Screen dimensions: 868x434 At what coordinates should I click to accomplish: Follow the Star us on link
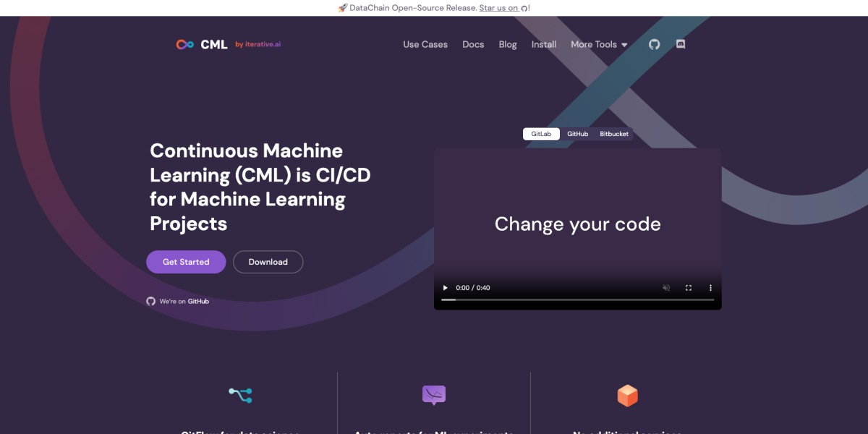[x=498, y=8]
